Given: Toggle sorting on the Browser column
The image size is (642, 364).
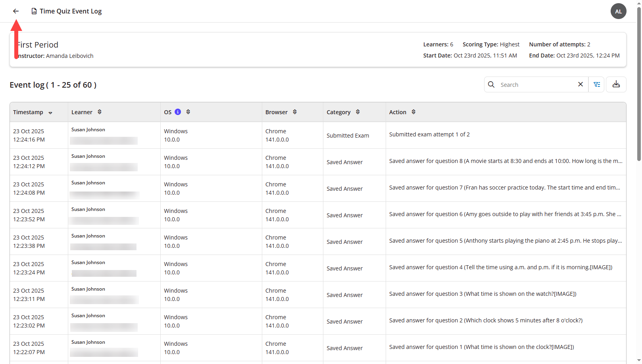Looking at the screenshot, I should tap(295, 111).
